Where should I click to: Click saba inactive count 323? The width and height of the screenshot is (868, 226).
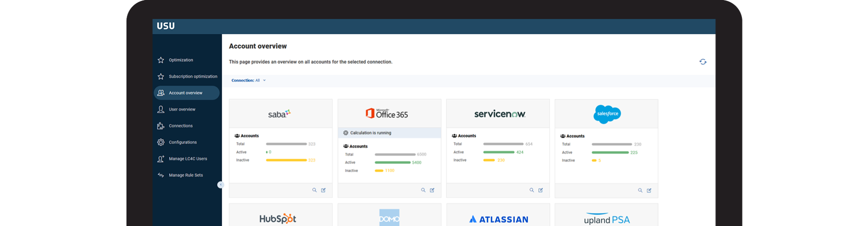click(x=312, y=160)
